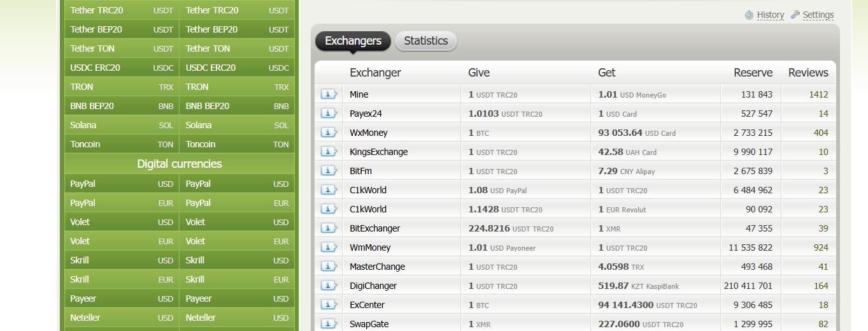The width and height of the screenshot is (868, 331).
Task: Open WxMoney's 404 reviews count
Action: tap(821, 133)
